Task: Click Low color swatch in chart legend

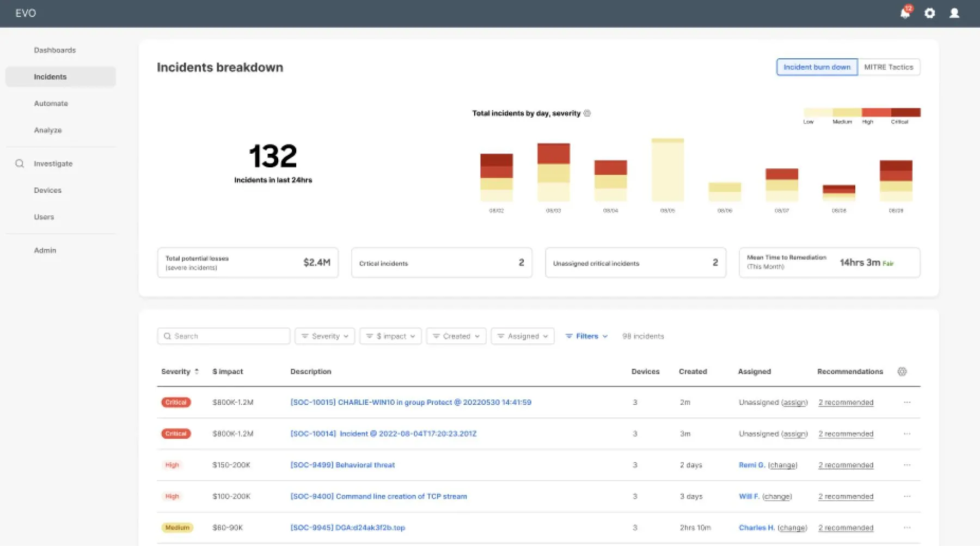Action: (818, 112)
